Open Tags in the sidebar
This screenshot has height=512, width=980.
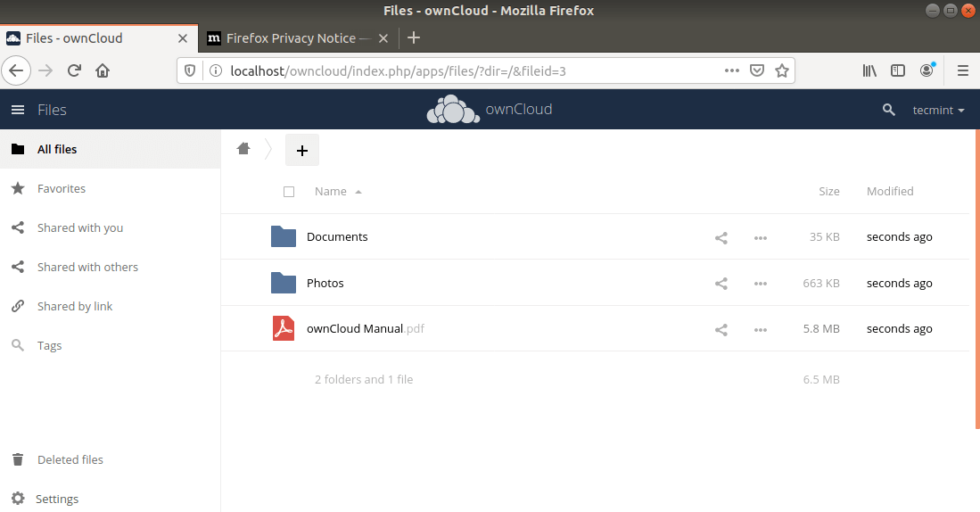tap(110, 346)
